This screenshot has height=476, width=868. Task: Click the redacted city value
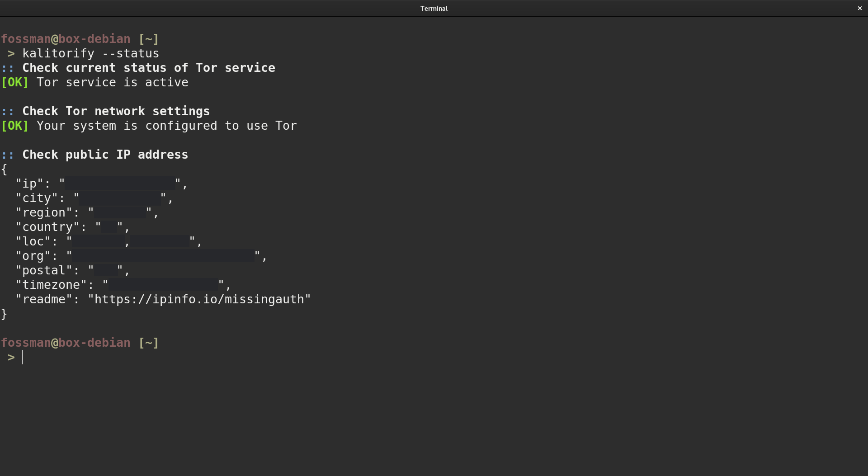(120, 198)
